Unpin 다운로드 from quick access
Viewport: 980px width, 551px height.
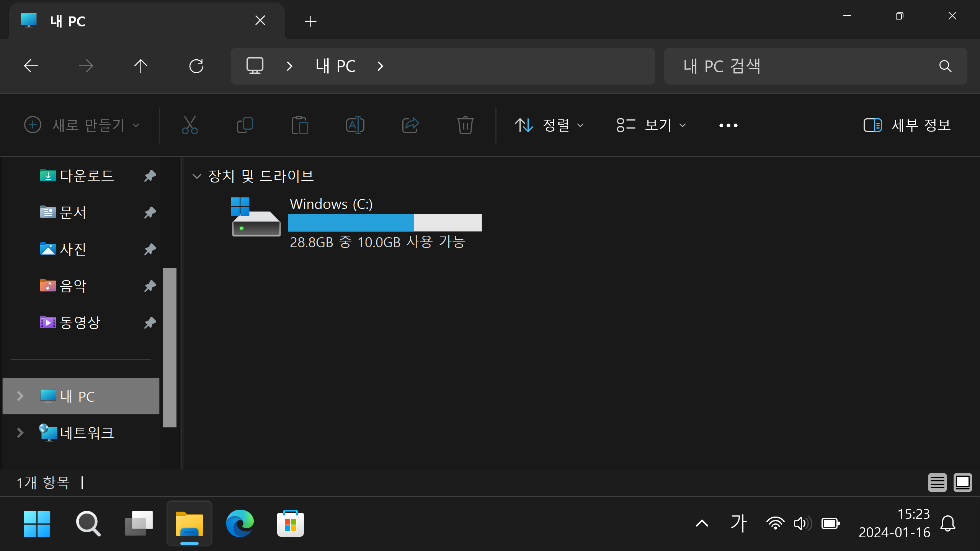point(150,176)
